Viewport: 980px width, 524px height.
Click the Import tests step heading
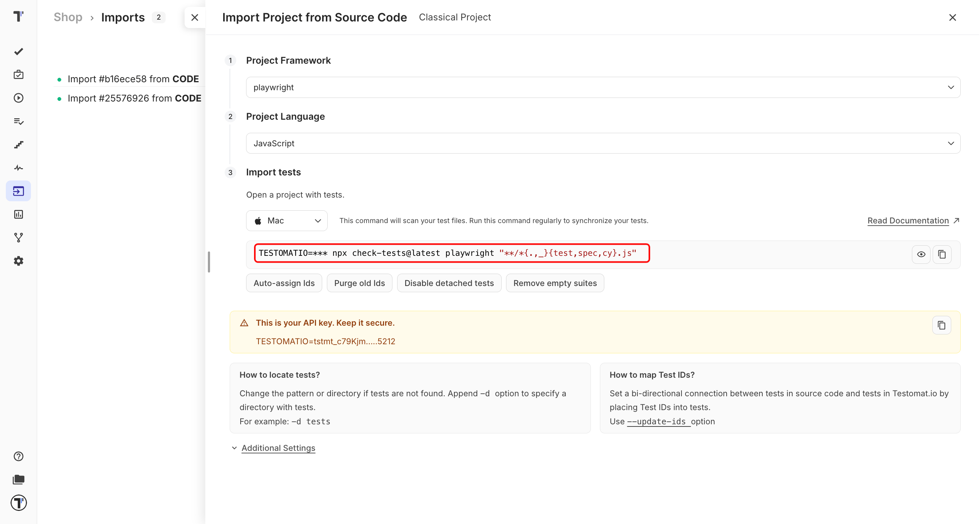click(273, 172)
